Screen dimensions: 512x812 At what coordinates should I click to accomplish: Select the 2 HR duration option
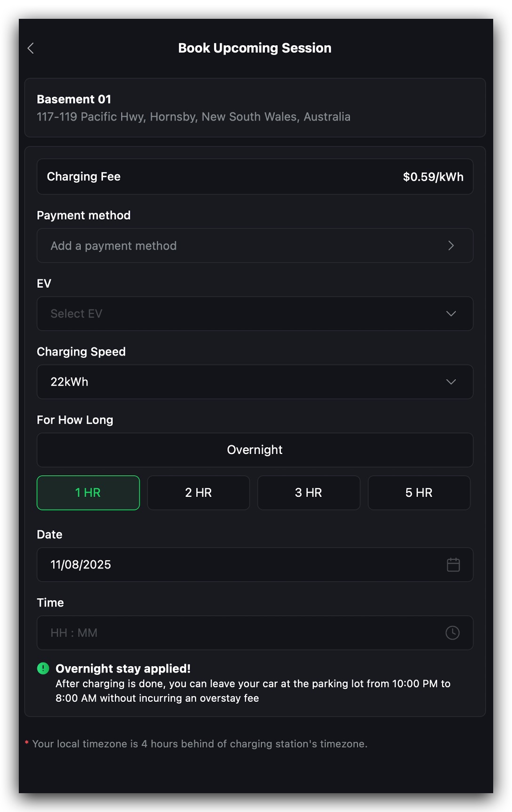[198, 493]
